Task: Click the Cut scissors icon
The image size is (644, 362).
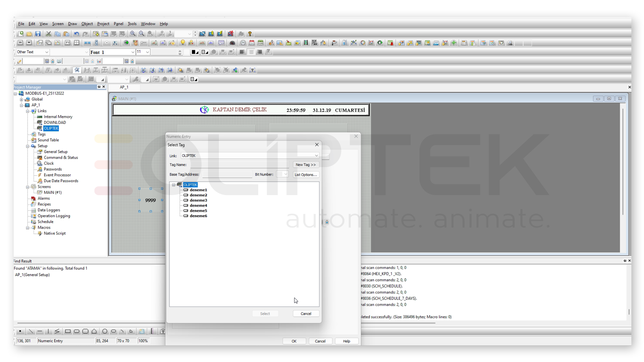Action: click(48, 34)
